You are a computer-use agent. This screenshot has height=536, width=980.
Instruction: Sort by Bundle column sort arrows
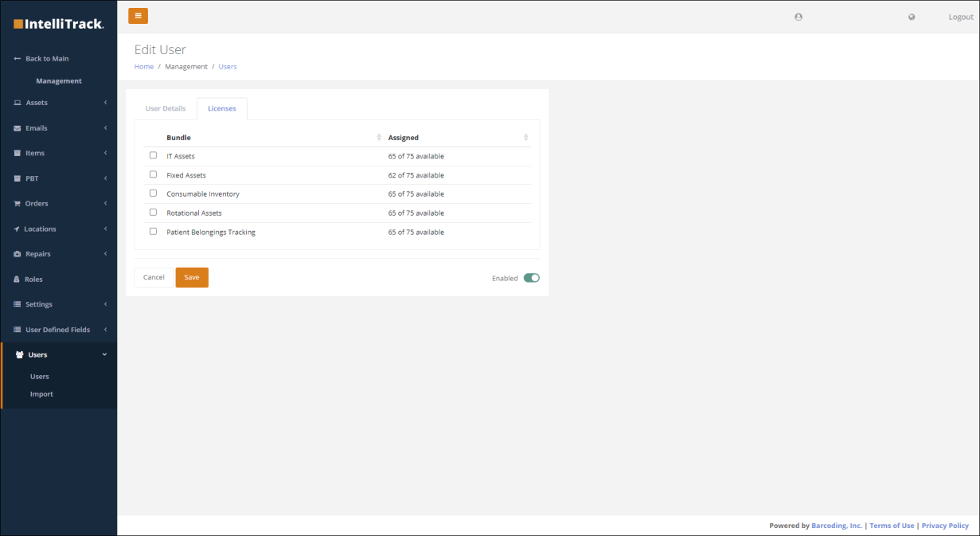tap(379, 138)
